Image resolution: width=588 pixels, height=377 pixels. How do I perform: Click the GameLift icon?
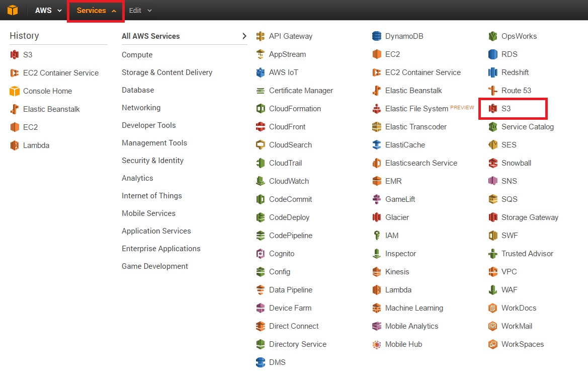point(377,199)
